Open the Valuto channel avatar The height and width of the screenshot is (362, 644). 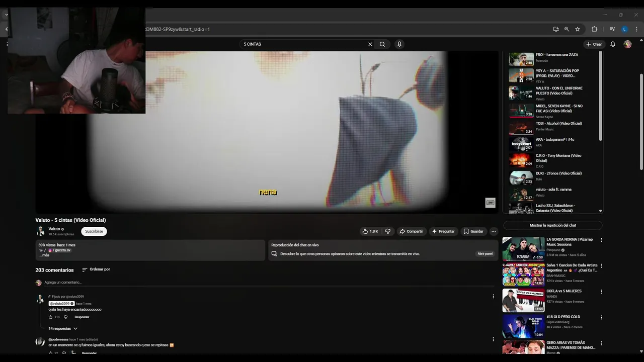(40, 231)
